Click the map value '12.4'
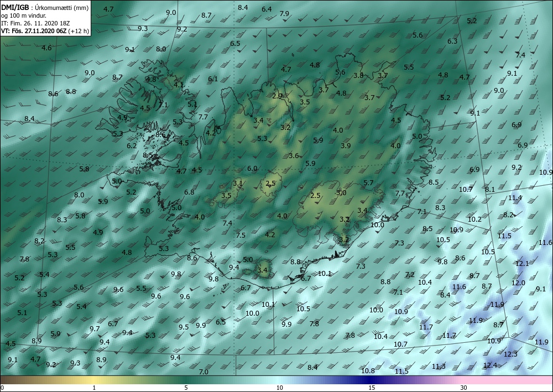This screenshot has width=553, height=392. (x=490, y=365)
